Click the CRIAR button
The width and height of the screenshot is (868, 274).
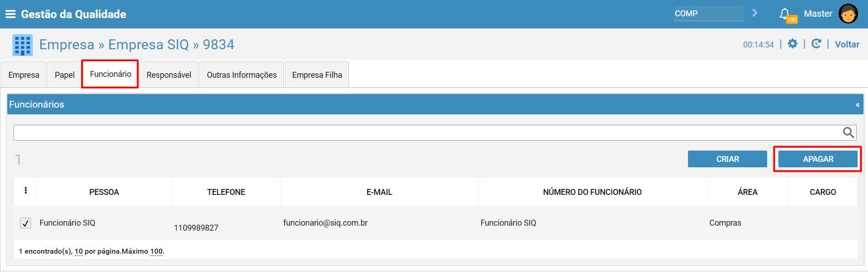[727, 159]
